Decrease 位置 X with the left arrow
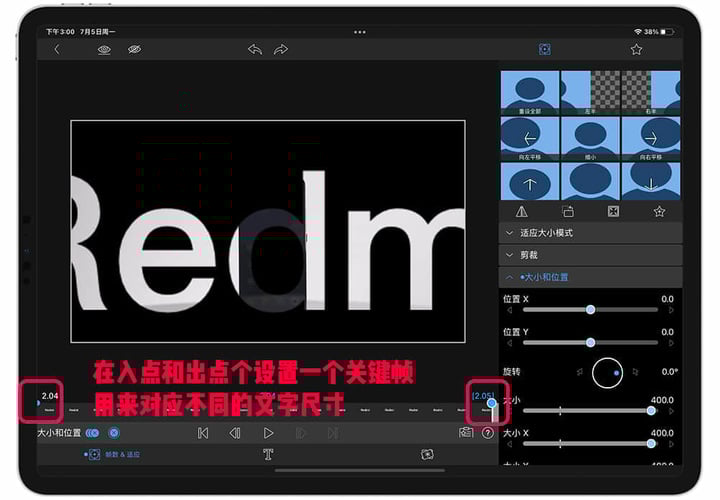 pos(509,310)
